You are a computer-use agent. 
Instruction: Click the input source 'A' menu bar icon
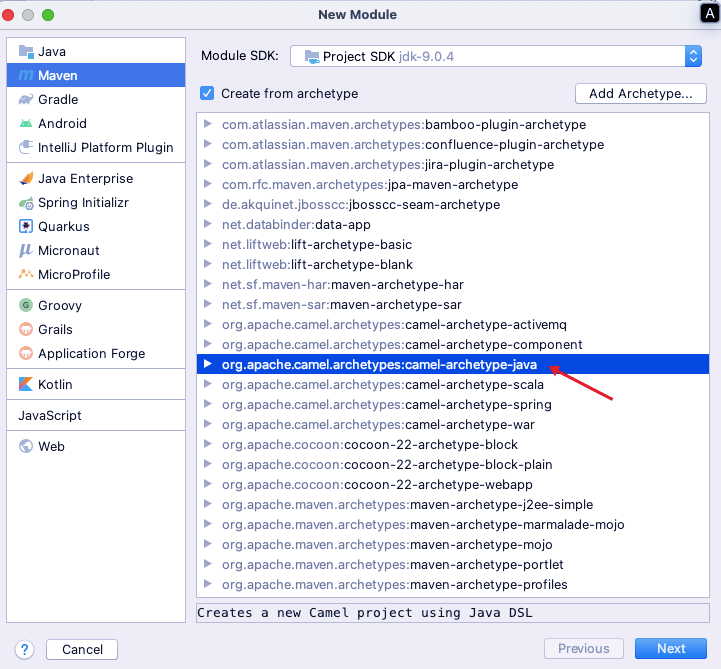pos(709,14)
